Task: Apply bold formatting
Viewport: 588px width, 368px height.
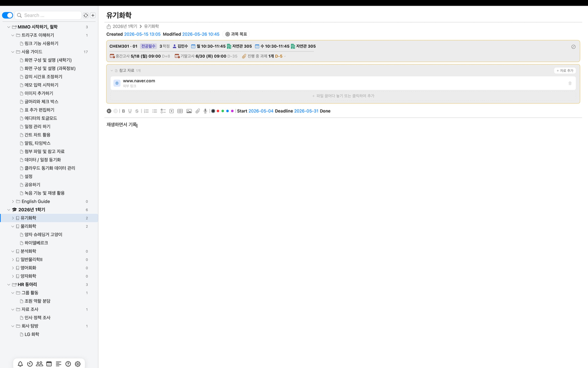Action: (x=123, y=111)
